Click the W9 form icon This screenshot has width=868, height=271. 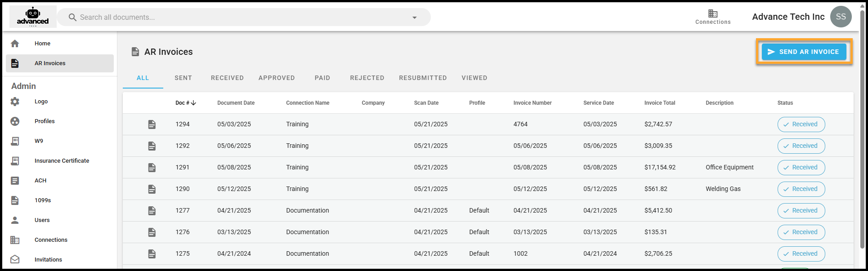(15, 141)
